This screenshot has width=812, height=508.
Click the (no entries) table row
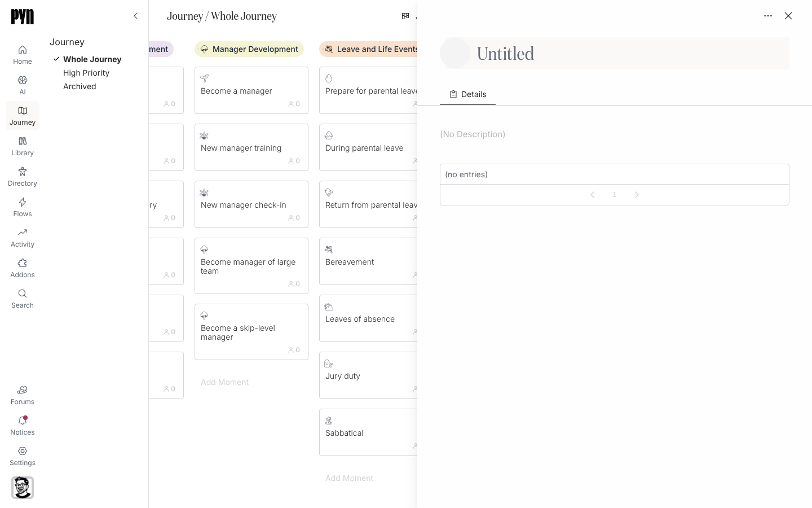click(615, 174)
